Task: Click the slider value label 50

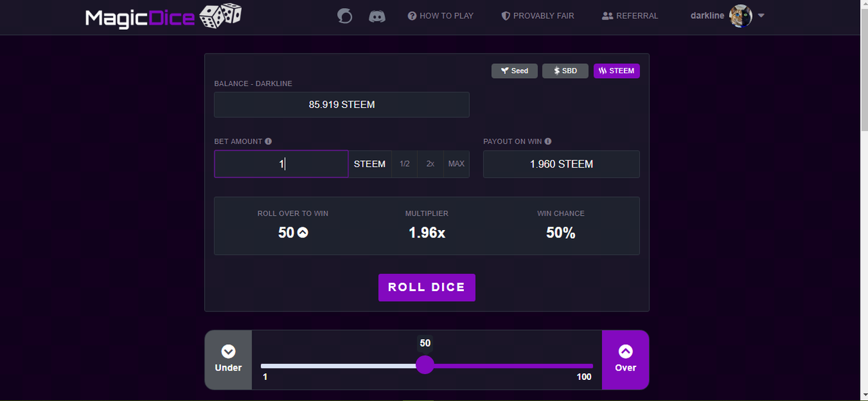Action: (x=425, y=343)
